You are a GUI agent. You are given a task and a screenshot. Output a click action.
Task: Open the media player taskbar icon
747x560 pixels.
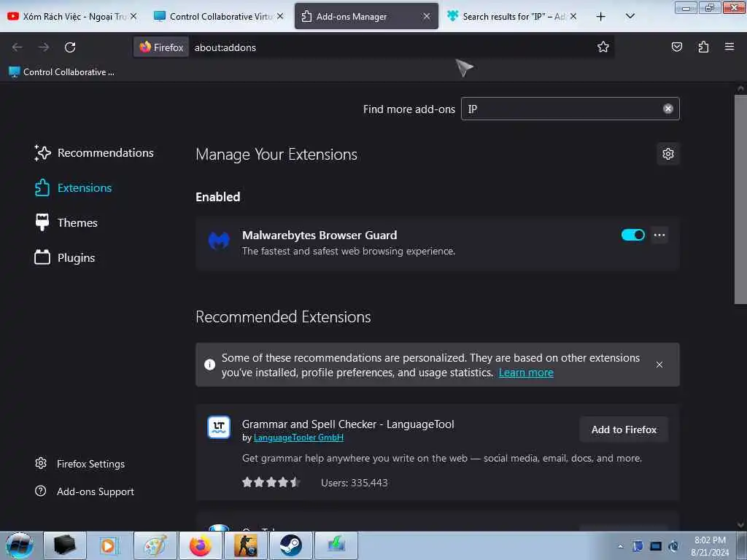point(109,545)
